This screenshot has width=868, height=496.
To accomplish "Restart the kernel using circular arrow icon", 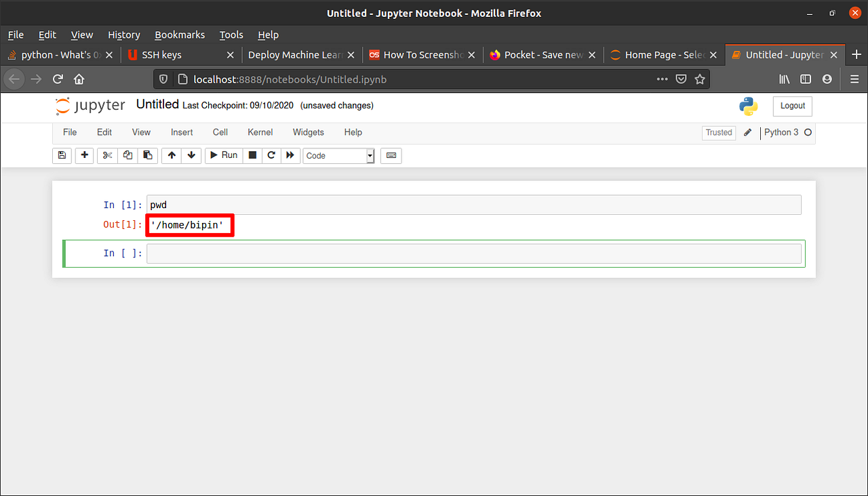I will click(x=271, y=155).
